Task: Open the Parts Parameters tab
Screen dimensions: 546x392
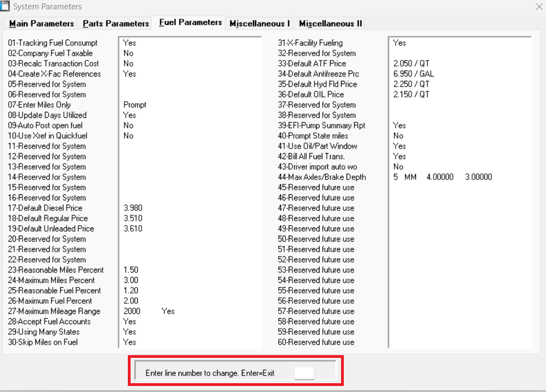Action: tap(116, 24)
